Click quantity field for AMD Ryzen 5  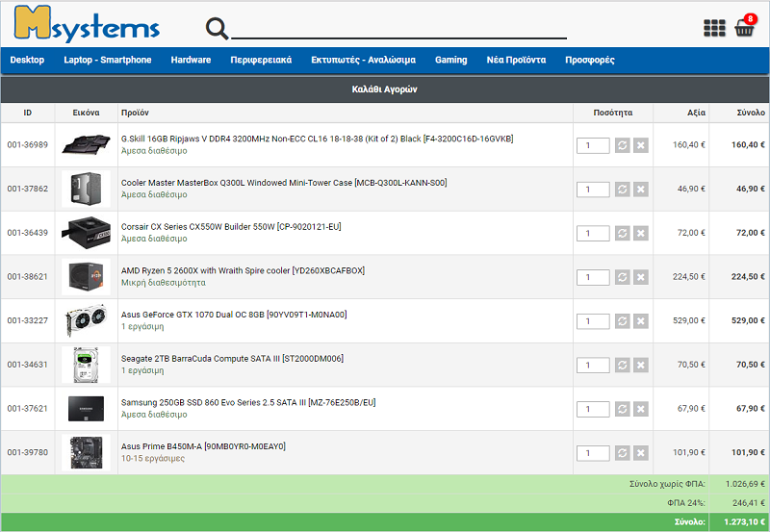point(593,277)
